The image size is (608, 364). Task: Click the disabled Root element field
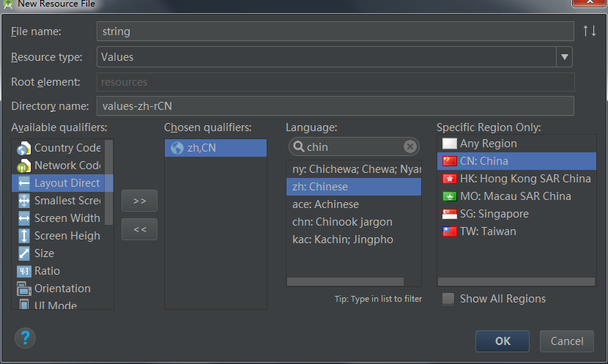coord(335,82)
